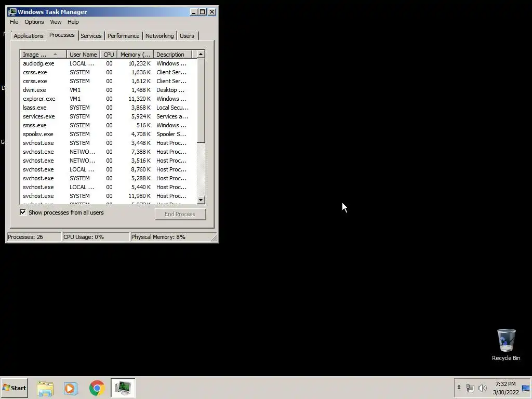Click the process list scrollbar thumb

(x=201, y=100)
